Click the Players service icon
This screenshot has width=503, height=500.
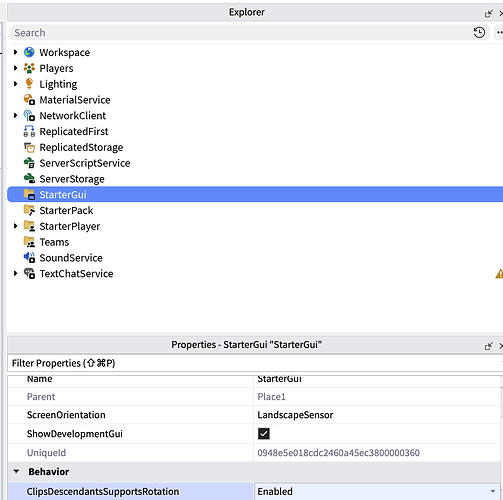point(29,68)
